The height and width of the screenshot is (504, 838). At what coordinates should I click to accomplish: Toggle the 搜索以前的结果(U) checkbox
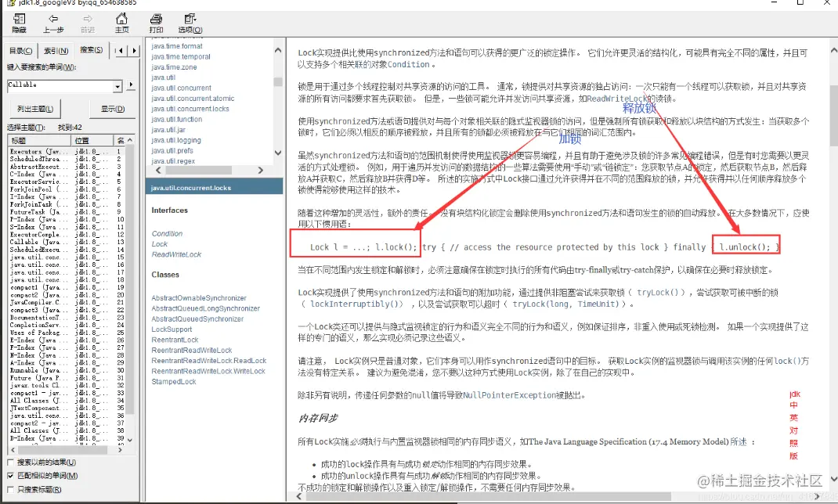[x=11, y=463]
